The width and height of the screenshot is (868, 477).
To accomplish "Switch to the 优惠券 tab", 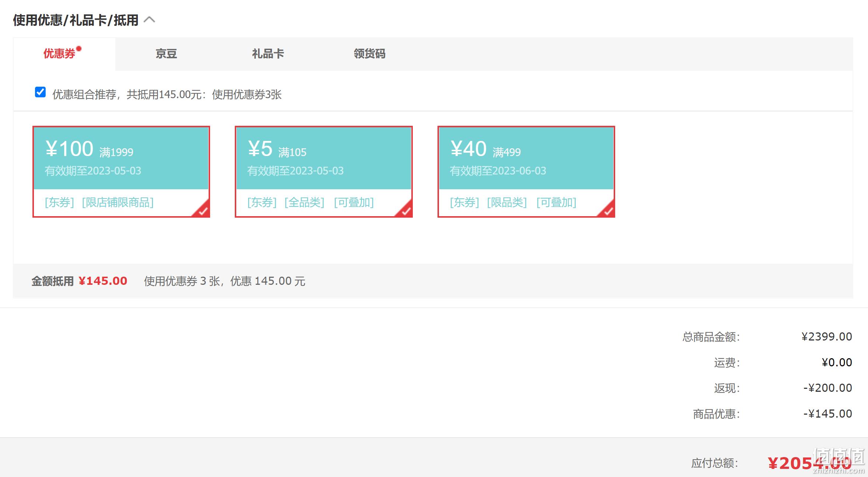I will [x=65, y=54].
